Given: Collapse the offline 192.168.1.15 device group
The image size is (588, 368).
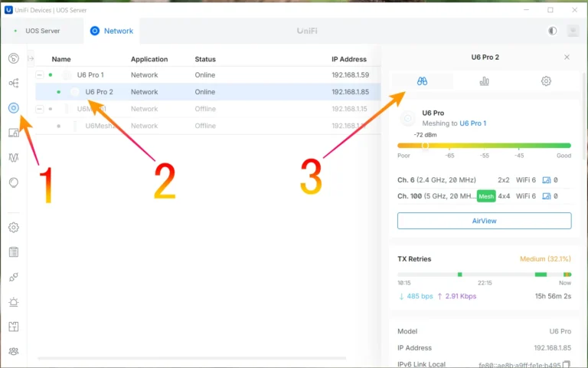Looking at the screenshot, I should [x=39, y=109].
